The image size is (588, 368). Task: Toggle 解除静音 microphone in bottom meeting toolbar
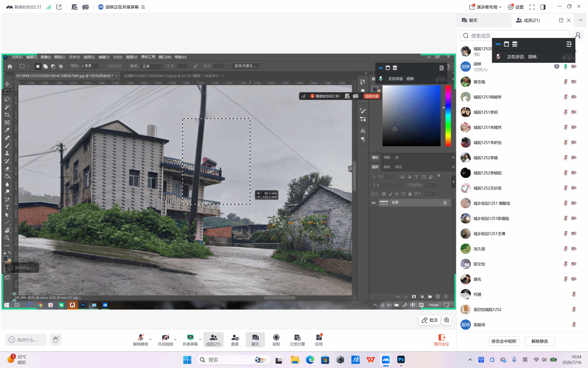(140, 340)
